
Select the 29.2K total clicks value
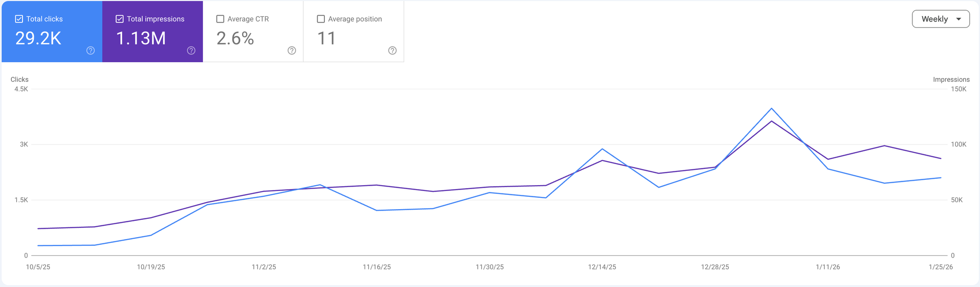[x=38, y=38]
